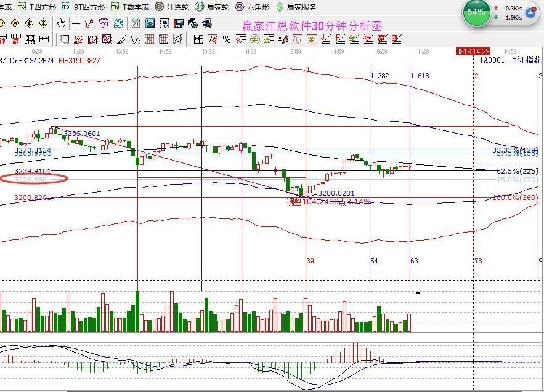Click the red % with lines icon
Viewport: 544px width, 392px height.
tap(241, 39)
